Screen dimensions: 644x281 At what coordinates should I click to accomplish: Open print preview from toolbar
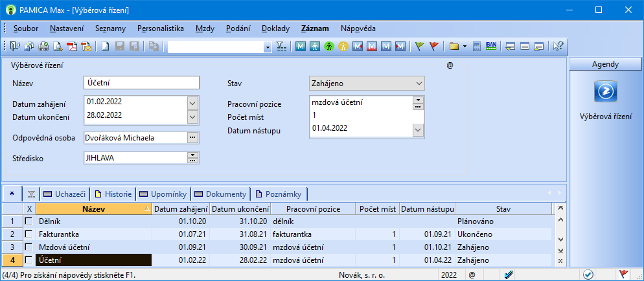pos(58,47)
